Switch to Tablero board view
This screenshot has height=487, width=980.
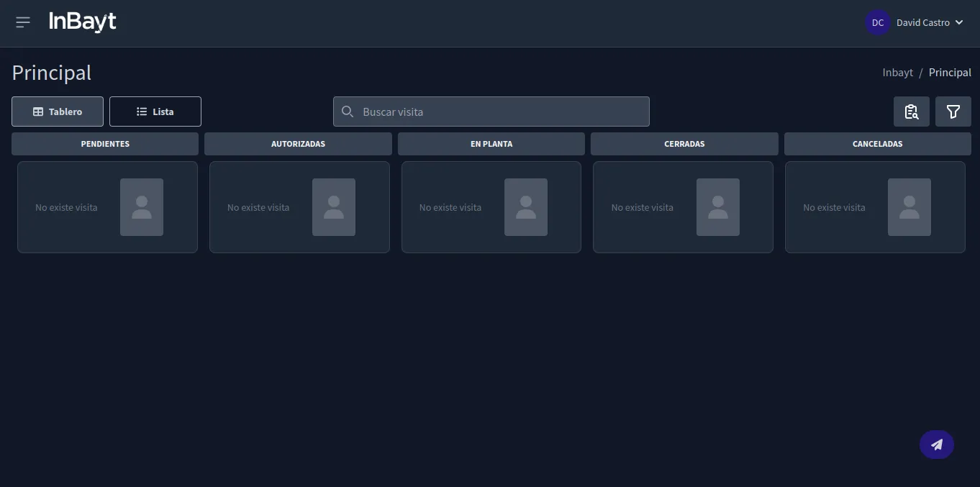point(57,111)
